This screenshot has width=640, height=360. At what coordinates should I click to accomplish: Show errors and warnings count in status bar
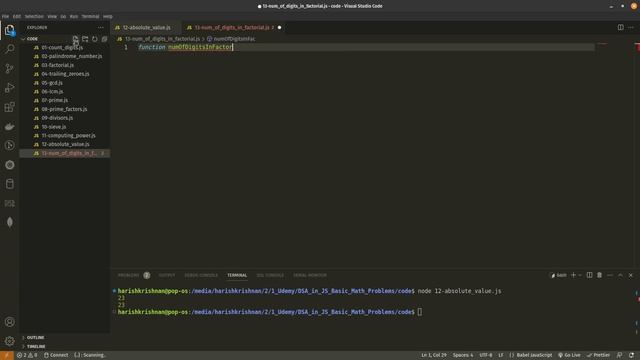[27, 355]
